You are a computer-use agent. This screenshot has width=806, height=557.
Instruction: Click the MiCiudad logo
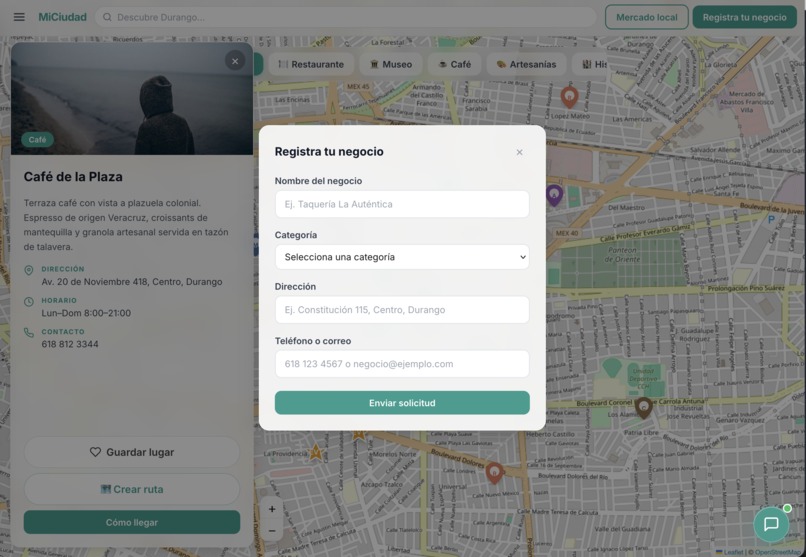pos(63,17)
